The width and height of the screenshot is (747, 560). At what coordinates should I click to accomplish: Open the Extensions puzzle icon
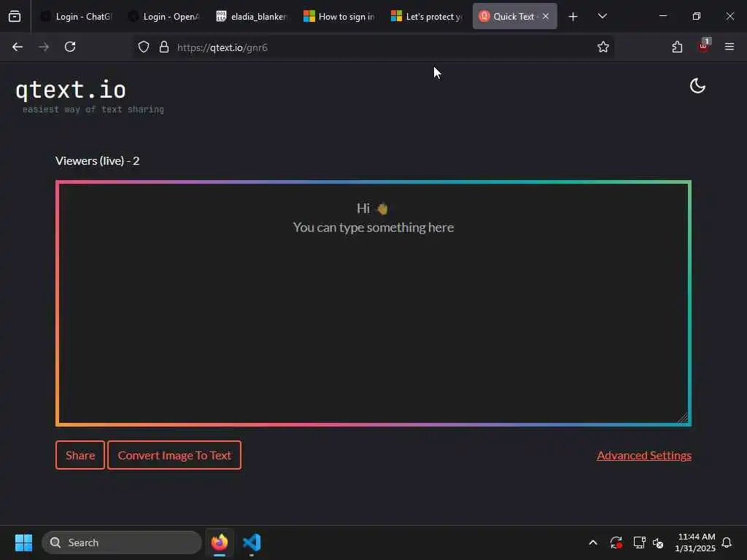[x=677, y=47]
